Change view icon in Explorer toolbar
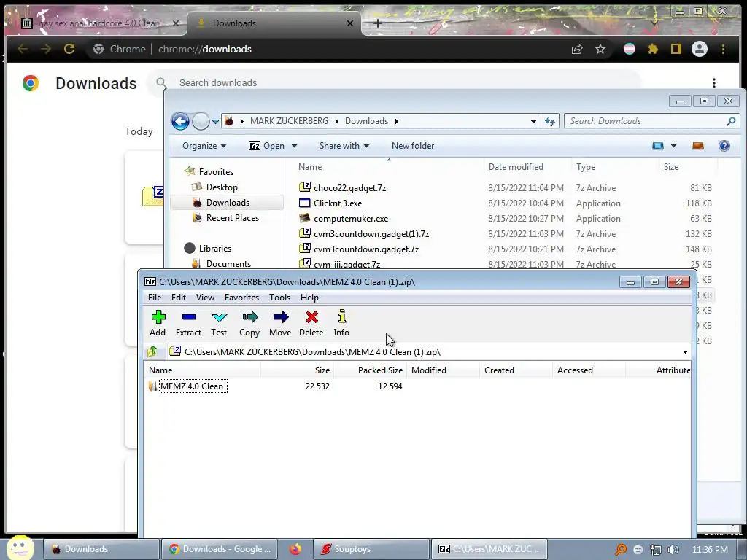Image resolution: width=747 pixels, height=560 pixels. click(x=658, y=146)
